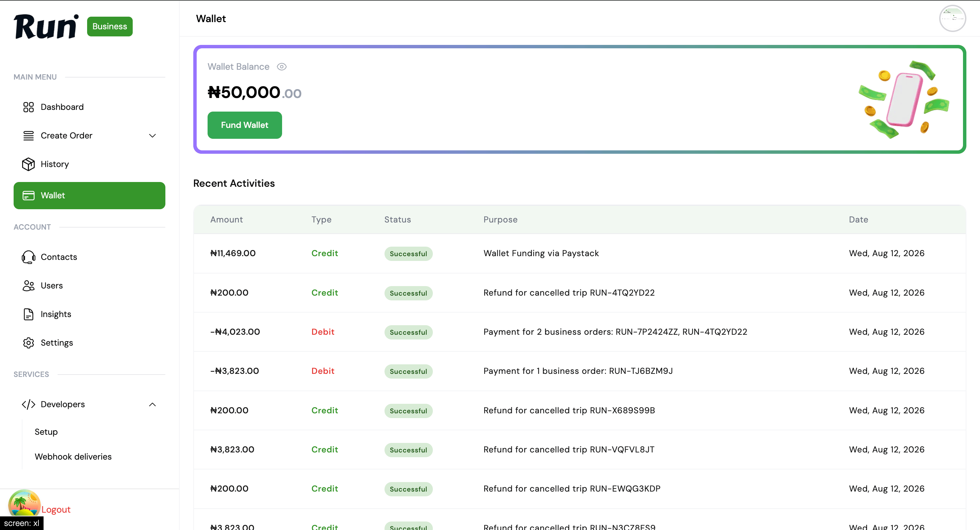Screen dimensions: 980x530
Task: Go to the History page
Action: [89, 164]
